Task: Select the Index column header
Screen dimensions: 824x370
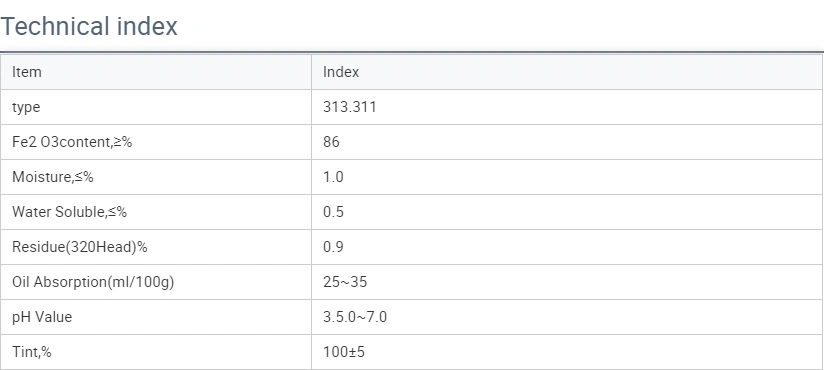Action: pos(341,72)
